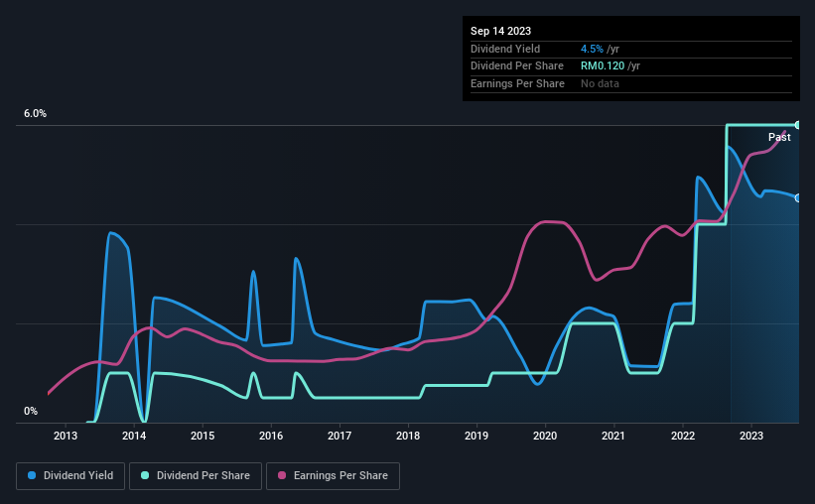Click the 4.5% dividend yield value
The height and width of the screenshot is (504, 815).
pos(592,49)
